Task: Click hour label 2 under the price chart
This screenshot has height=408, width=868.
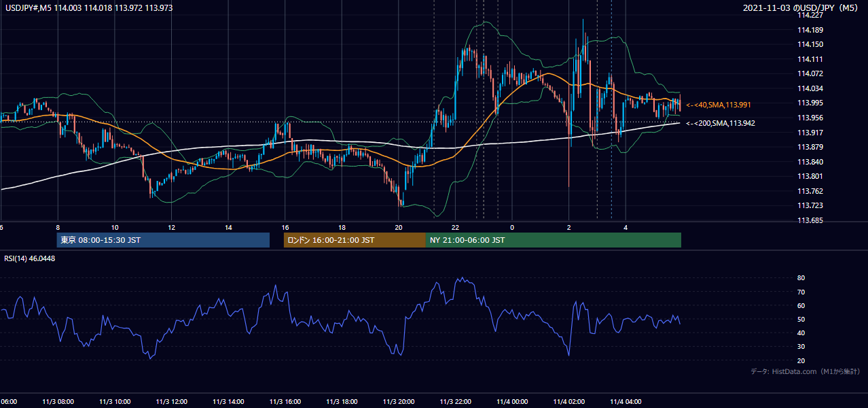Action: pyautogui.click(x=568, y=228)
